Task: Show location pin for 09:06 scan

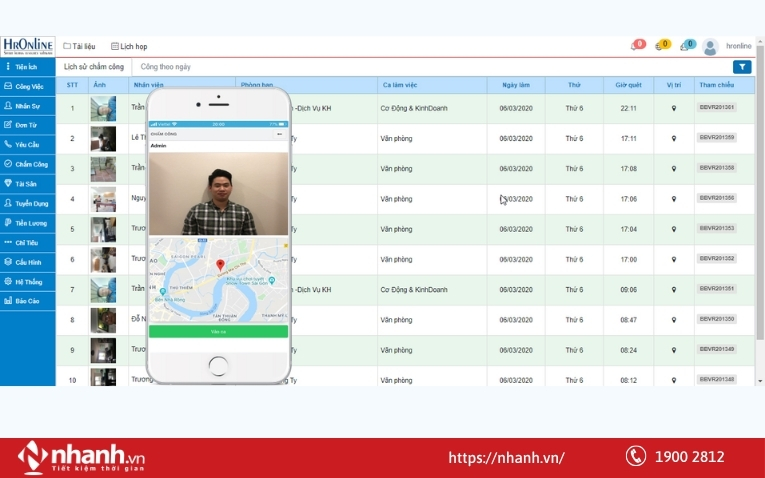Action: point(673,290)
